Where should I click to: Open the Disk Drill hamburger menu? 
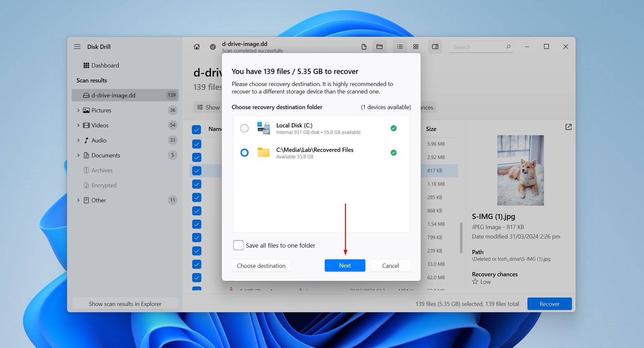click(x=77, y=47)
